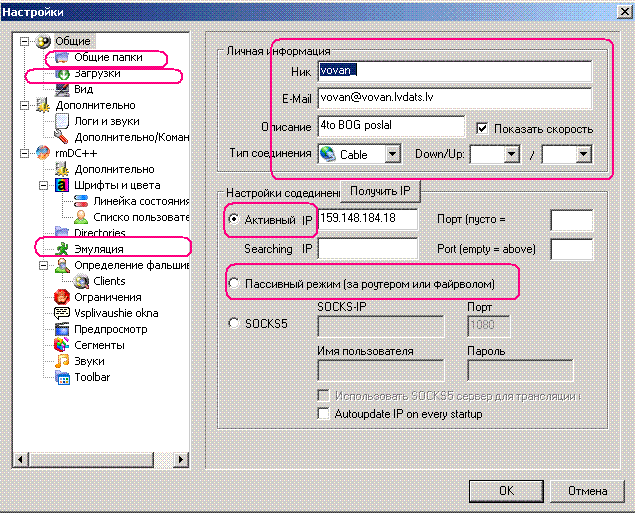Select the Активный IP radio button
Image resolution: width=635 pixels, height=513 pixels.
coord(234,219)
